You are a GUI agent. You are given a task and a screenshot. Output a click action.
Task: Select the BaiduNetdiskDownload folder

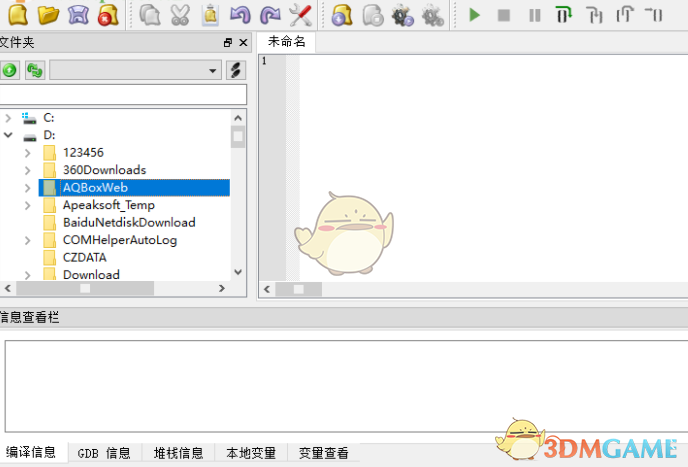point(129,223)
